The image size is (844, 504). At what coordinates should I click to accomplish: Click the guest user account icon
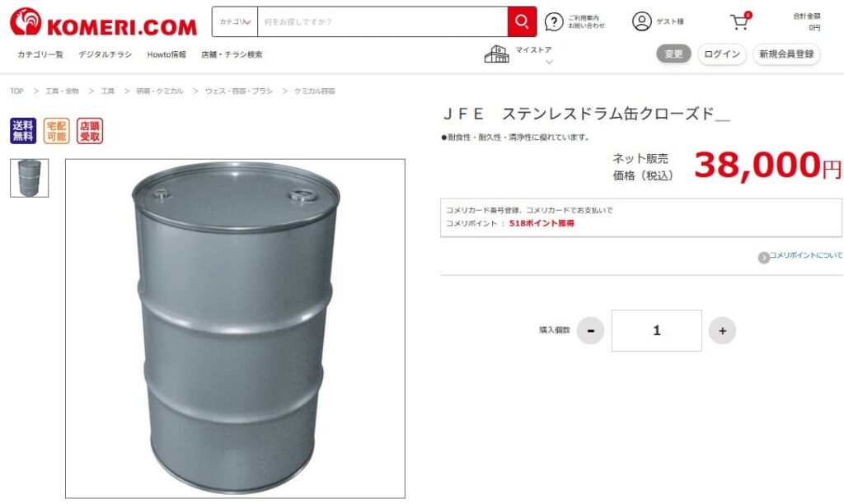641,21
